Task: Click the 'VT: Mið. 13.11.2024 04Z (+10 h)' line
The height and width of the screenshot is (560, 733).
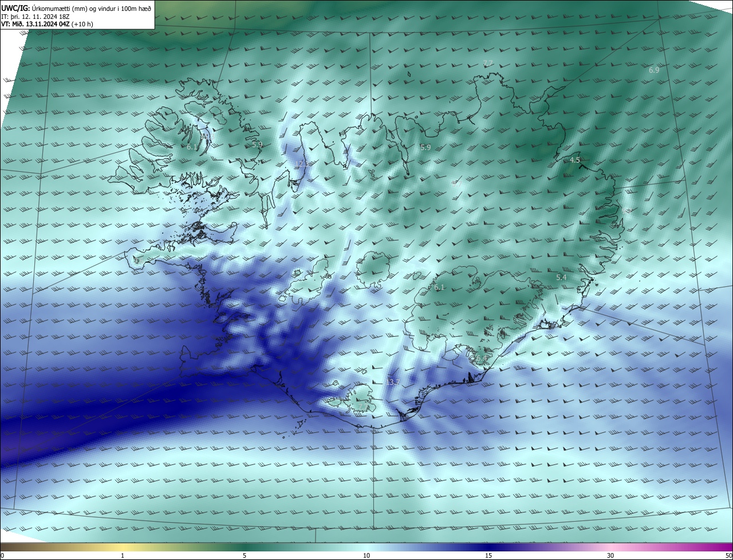Action: (47, 24)
